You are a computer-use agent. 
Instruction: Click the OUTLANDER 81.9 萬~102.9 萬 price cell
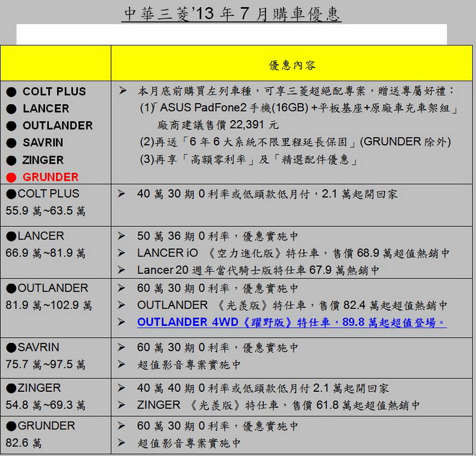click(x=56, y=297)
